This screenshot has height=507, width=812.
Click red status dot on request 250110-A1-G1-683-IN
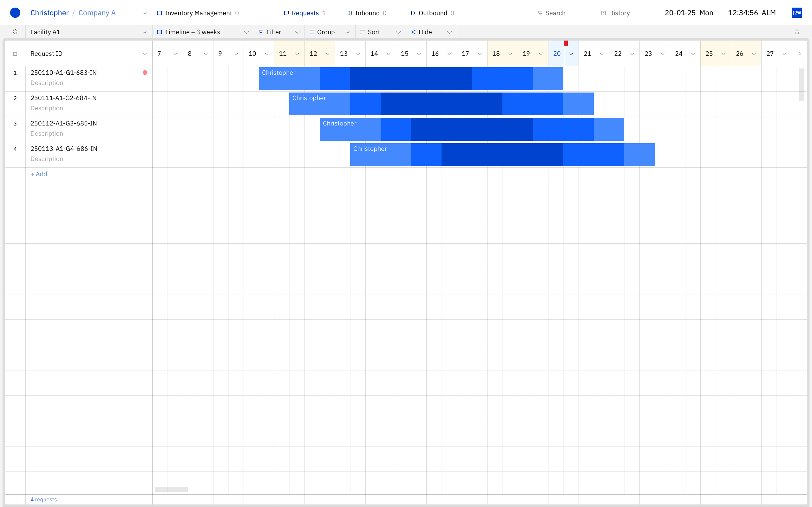[145, 73]
